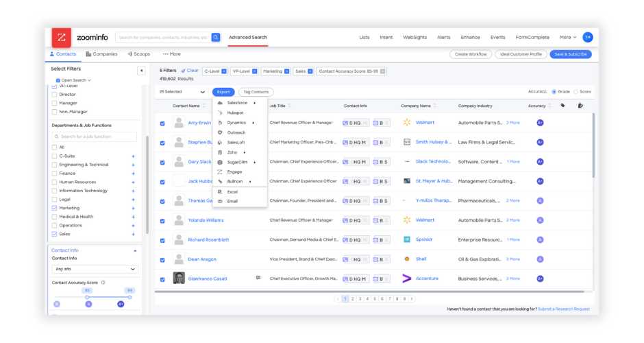This screenshot has height=343, width=644.
Task: Remove the Marketing filter chip
Action: tap(286, 71)
